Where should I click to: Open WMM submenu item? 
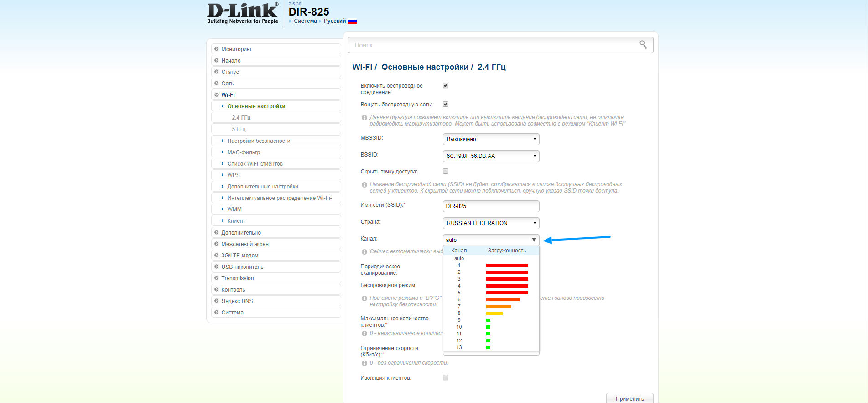point(276,209)
